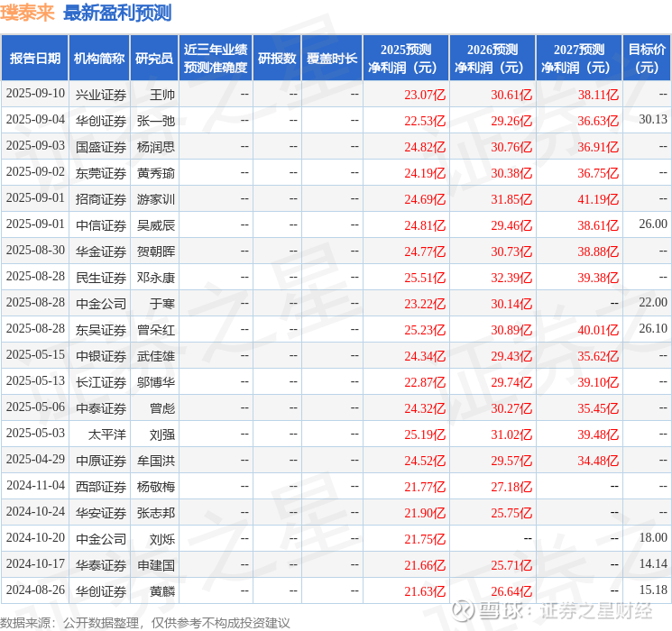Screen dimensions: 672x631
Task: Click target price 18.00
Action: [x=653, y=537]
